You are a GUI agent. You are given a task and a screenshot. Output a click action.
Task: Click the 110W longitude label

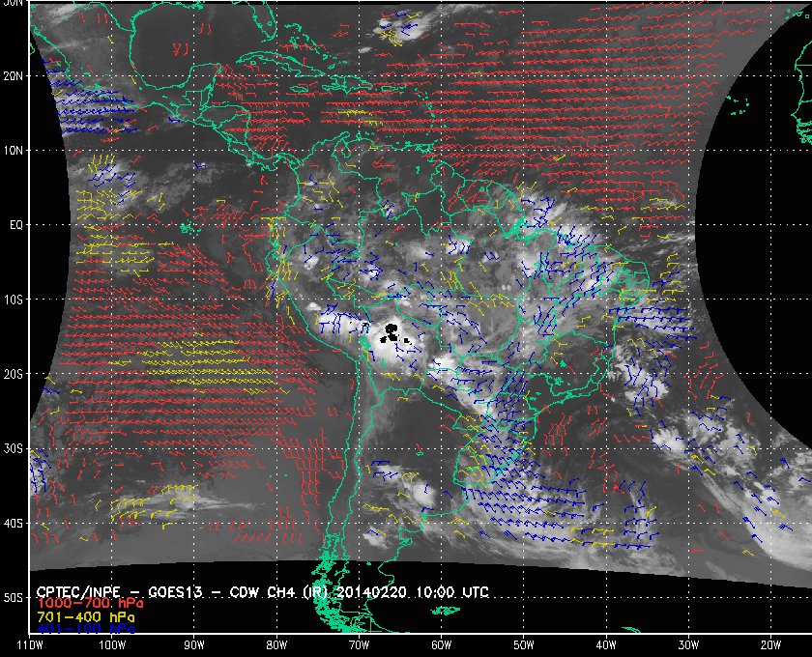point(30,645)
